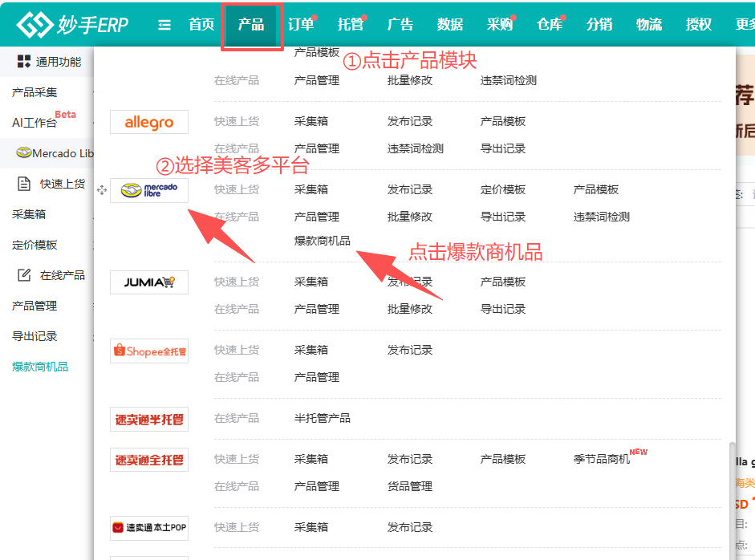755x560 pixels.
Task: Open the 通用功能 grid icon
Action: (x=23, y=61)
